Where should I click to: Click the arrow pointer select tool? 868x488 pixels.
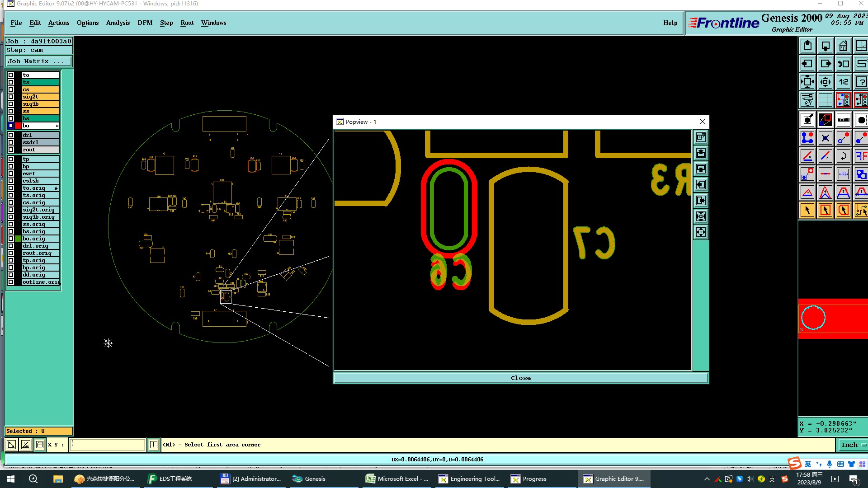[807, 210]
